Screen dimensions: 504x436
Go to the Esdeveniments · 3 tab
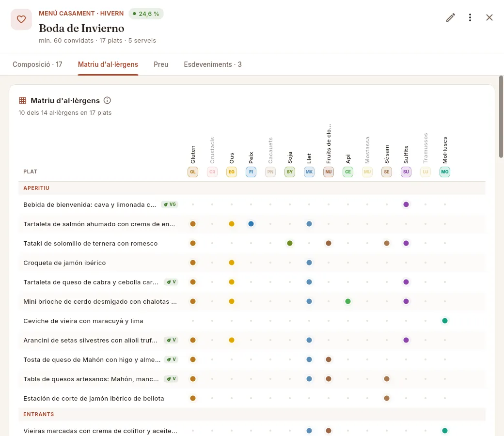(213, 64)
